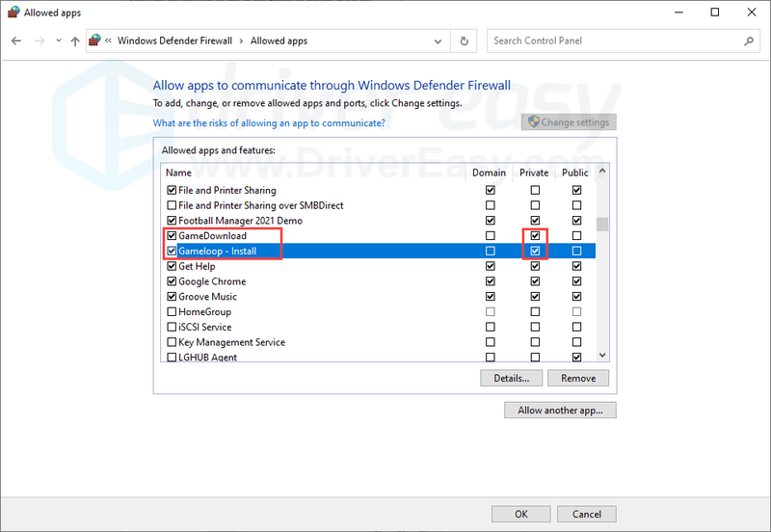Click the firewall icon in title bar

[x=13, y=13]
